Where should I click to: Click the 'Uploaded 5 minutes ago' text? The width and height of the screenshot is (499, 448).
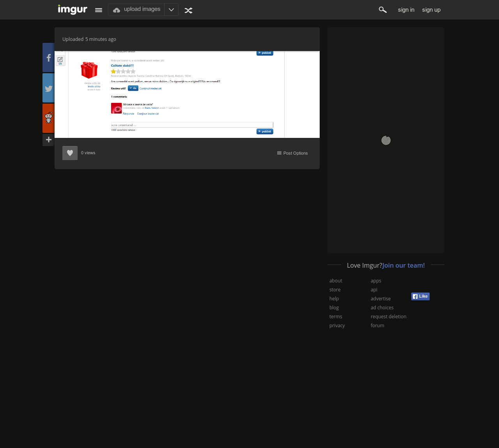click(89, 39)
